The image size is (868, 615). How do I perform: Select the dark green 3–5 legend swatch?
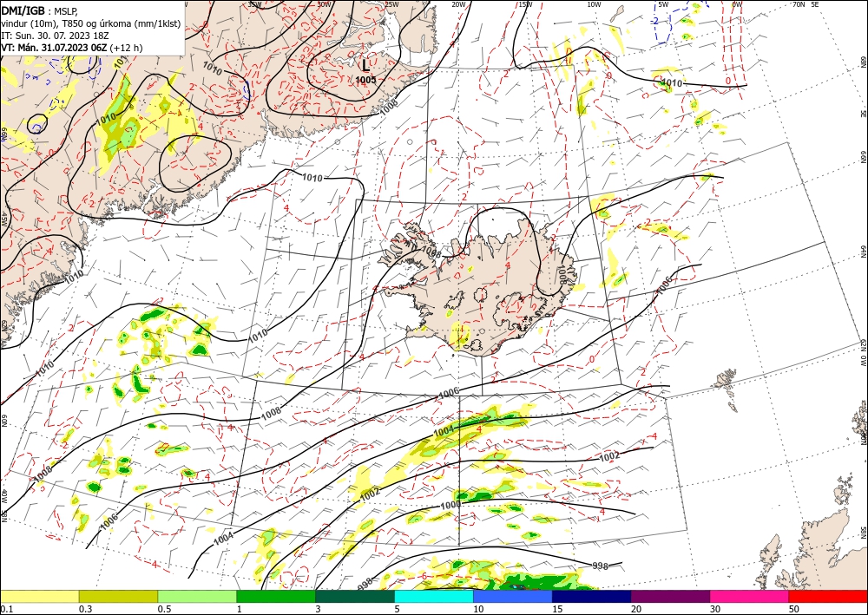355,596
